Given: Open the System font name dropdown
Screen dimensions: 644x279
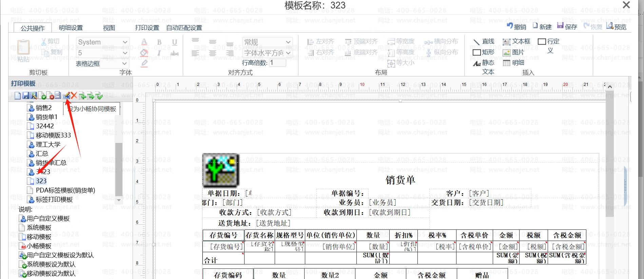Looking at the screenshot, I should 125,42.
